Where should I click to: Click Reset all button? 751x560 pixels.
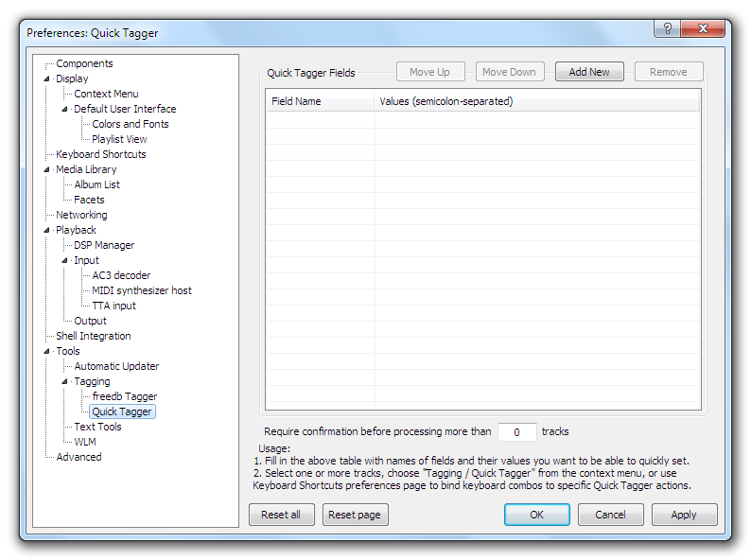coord(281,515)
